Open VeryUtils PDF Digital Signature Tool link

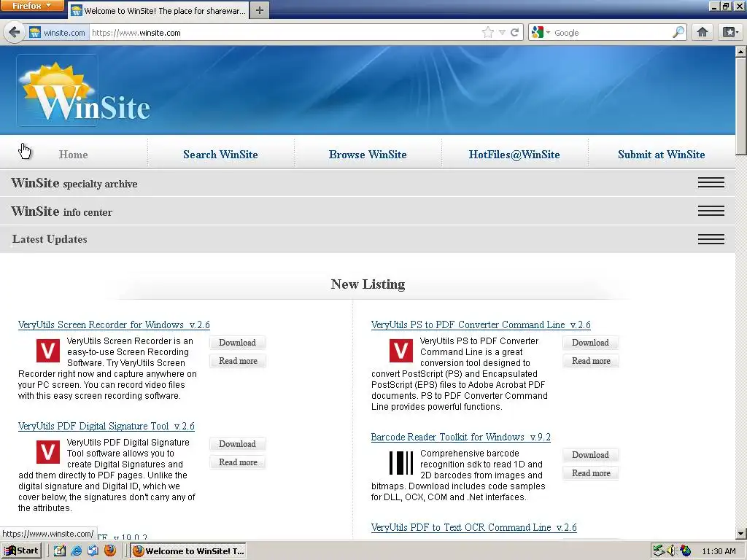107,426
